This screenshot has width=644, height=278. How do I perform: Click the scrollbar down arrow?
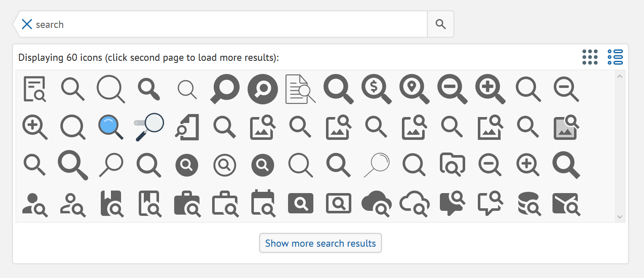[619, 216]
